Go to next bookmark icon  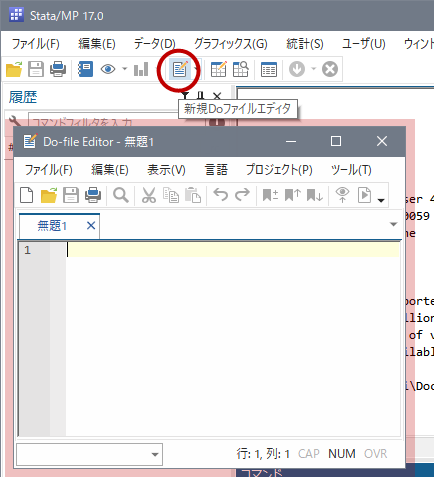(315, 195)
